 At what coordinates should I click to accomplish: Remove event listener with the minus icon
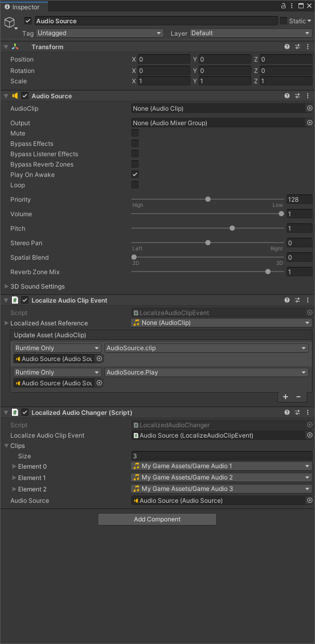[298, 397]
